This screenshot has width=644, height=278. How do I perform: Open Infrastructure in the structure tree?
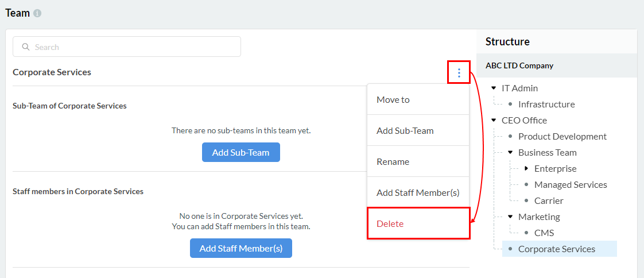[546, 105]
